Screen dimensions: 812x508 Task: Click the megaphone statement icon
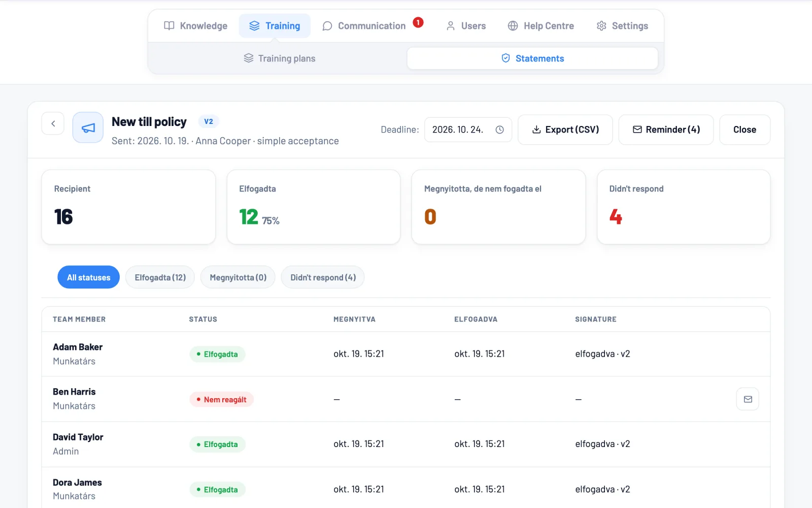[x=88, y=128]
